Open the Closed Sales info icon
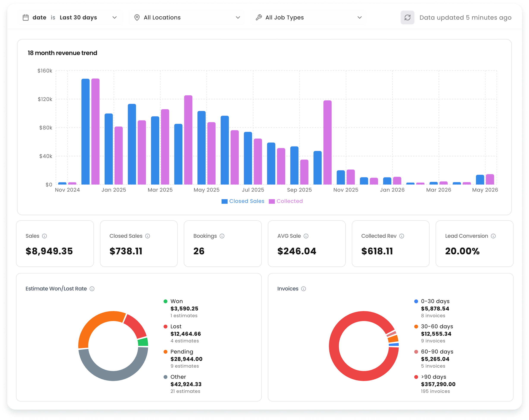This screenshot has height=420, width=529. [x=148, y=236]
